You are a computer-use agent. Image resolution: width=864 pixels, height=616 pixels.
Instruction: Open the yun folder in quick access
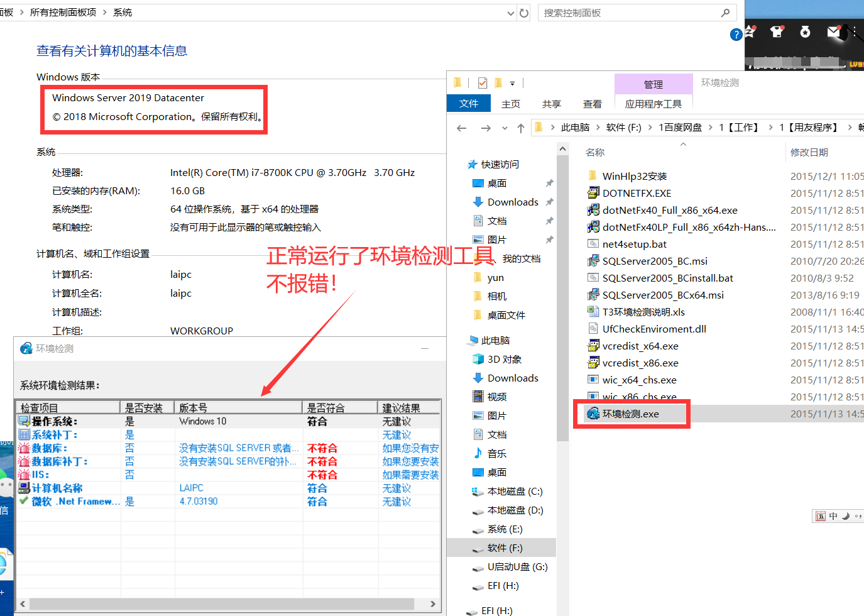click(x=495, y=277)
